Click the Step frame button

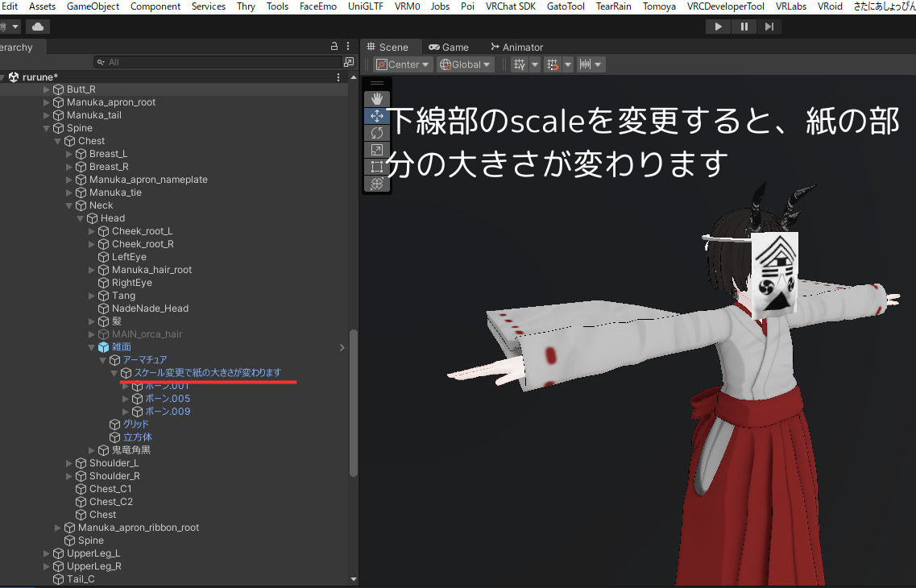point(769,27)
